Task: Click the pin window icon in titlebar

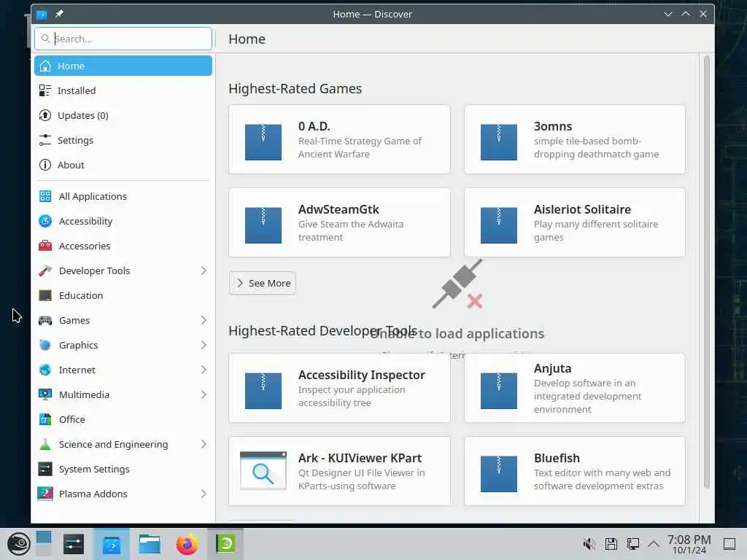Action: 59,14
